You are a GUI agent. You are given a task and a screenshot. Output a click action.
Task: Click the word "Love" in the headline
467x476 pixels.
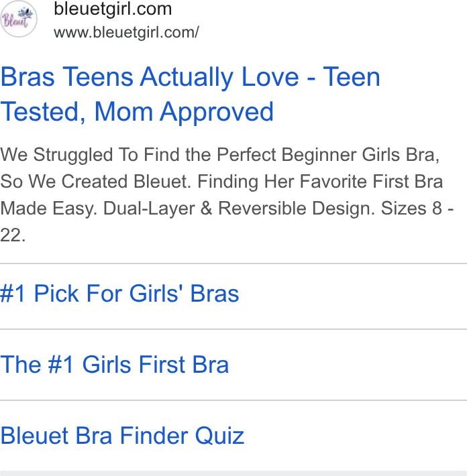click(270, 77)
